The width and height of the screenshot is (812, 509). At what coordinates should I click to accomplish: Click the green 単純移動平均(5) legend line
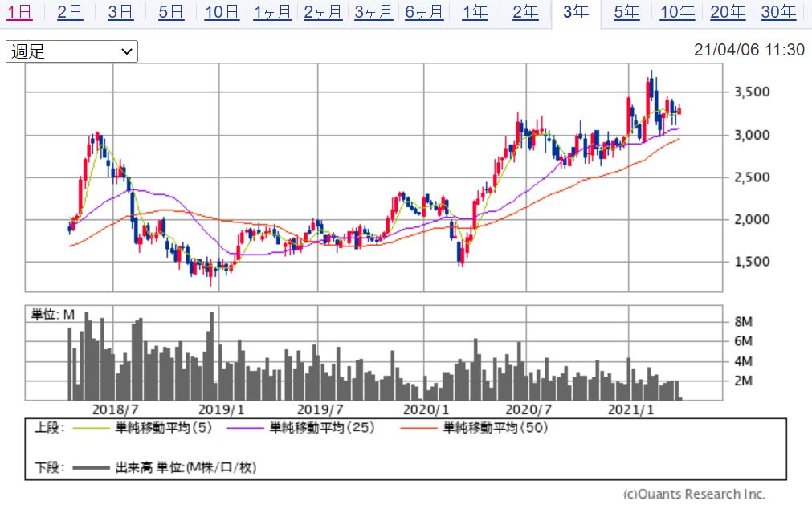pyautogui.click(x=91, y=428)
